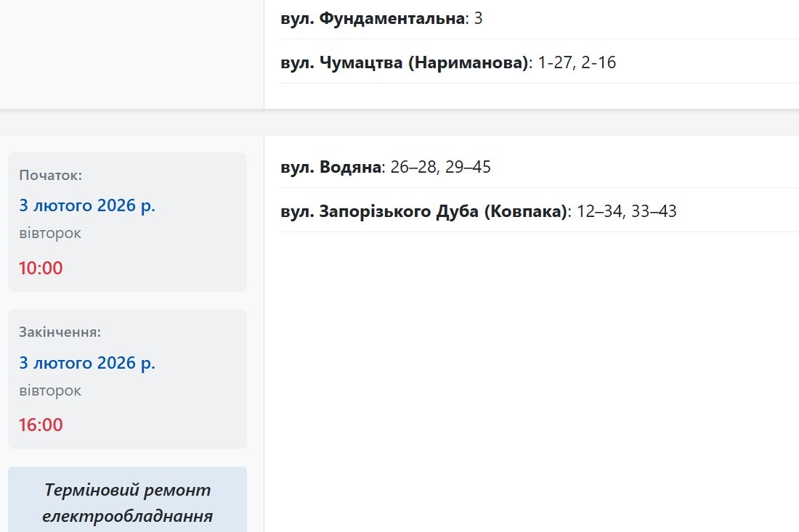Click the former name "(Ковпака)" in parentheses
Screen dimensions: 799x532
coord(525,212)
